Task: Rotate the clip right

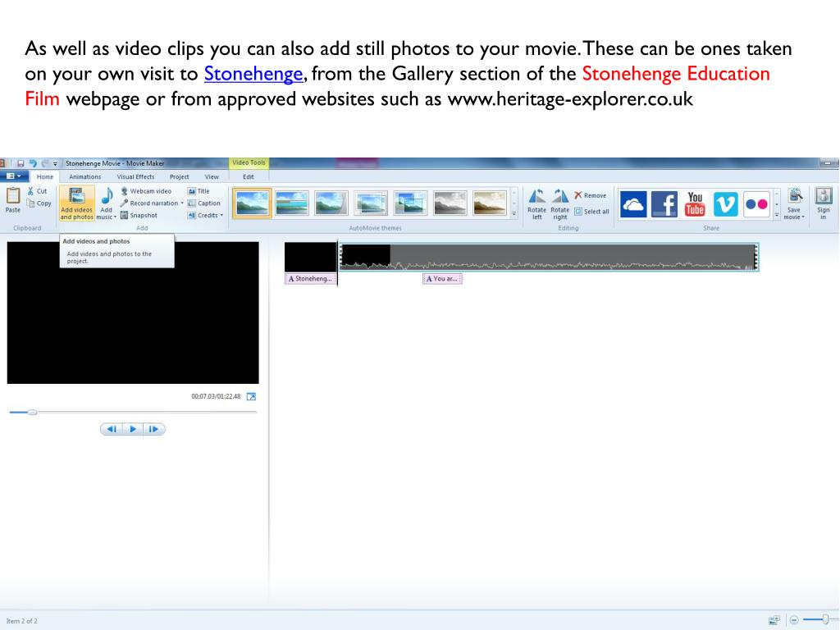Action: coord(559,203)
